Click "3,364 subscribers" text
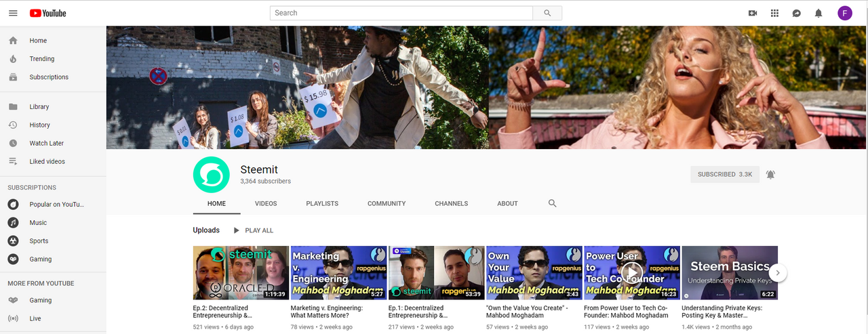Viewport: 868px width, 334px height. click(x=265, y=182)
